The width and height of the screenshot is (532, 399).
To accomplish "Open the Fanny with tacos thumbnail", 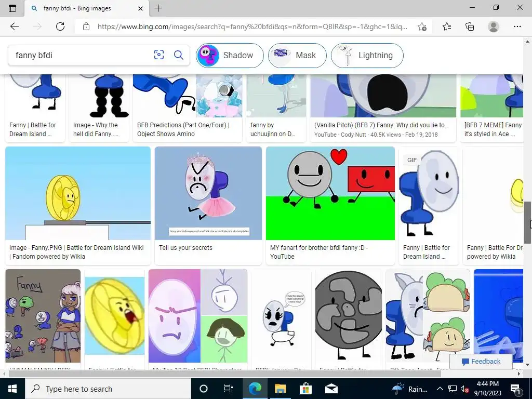I will pos(428,316).
